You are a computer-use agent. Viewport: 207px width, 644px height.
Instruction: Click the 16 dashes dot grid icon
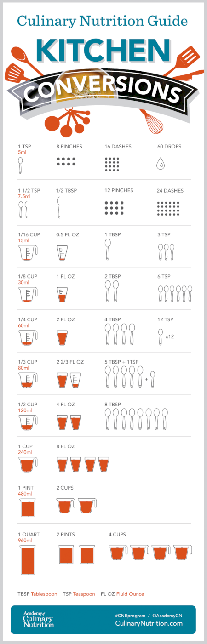(x=112, y=164)
